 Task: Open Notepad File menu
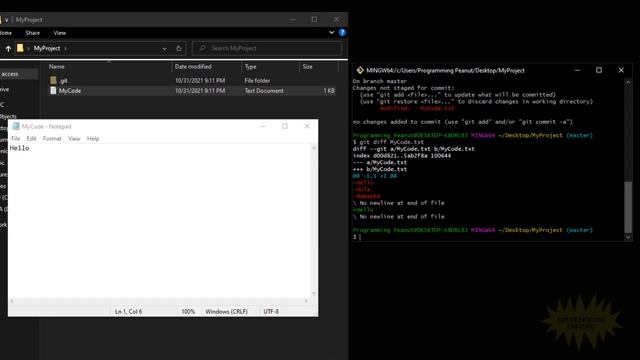[x=16, y=139]
